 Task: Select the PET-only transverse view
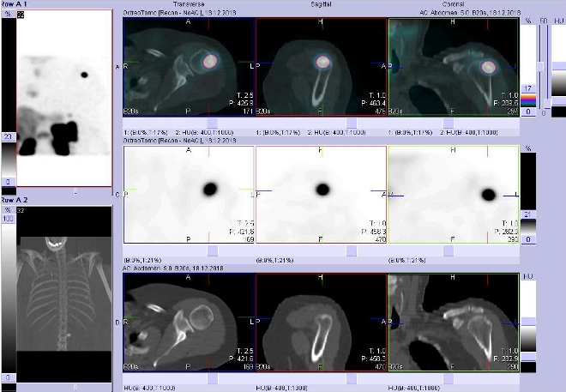(189, 194)
